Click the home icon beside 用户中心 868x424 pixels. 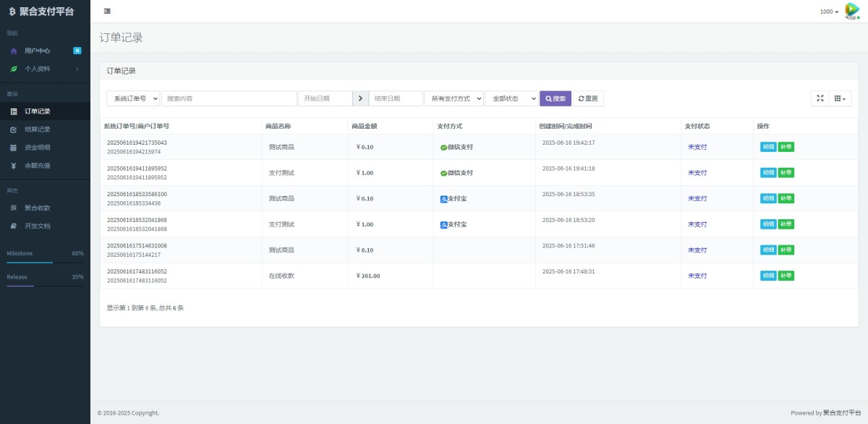(13, 51)
